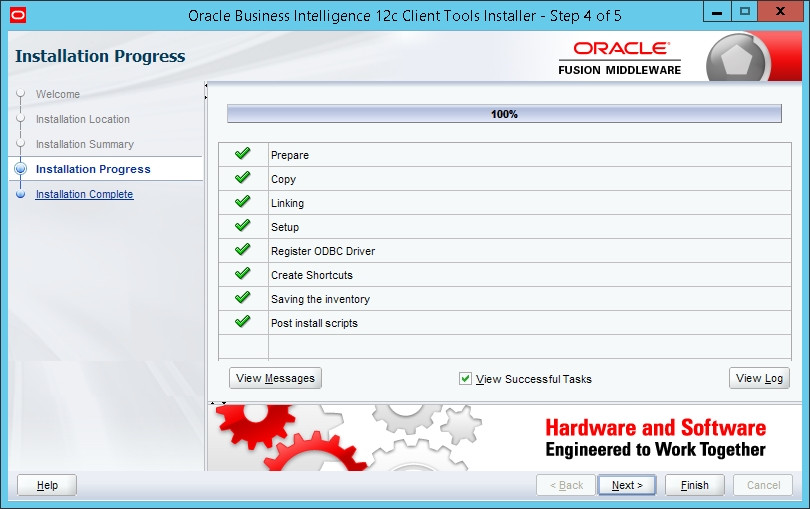Maximize the installer window
The height and width of the screenshot is (509, 810).
click(x=744, y=12)
